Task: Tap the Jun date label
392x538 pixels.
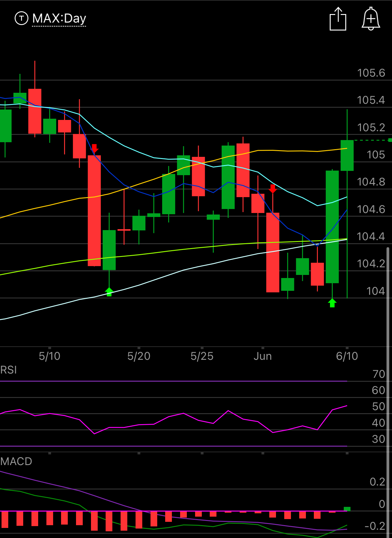Action: point(263,356)
